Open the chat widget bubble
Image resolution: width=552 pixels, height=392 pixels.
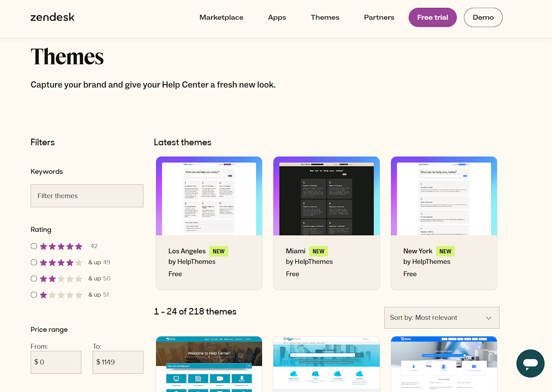(x=530, y=363)
